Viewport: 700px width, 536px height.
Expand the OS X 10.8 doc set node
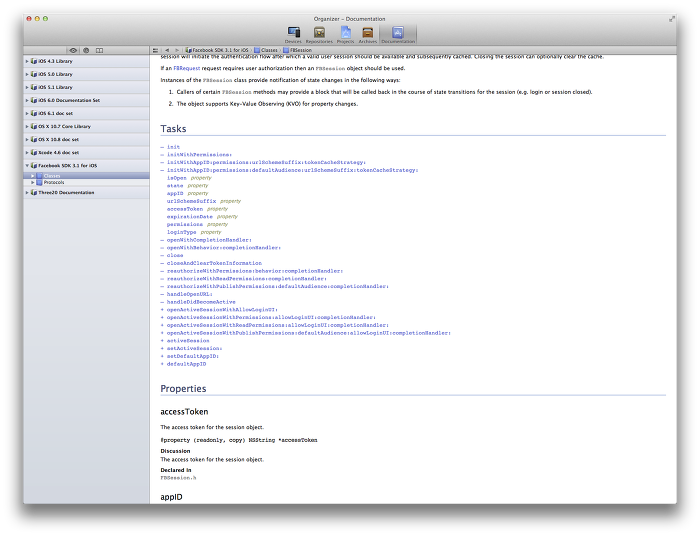pos(27,139)
